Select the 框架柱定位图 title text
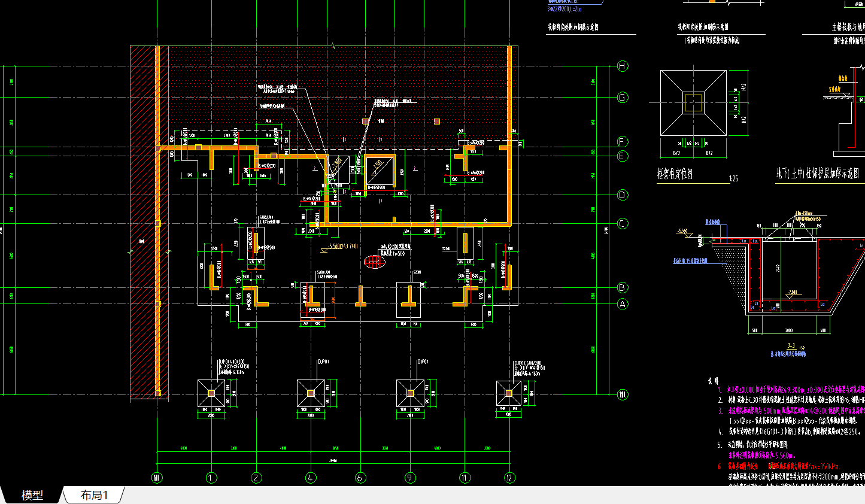Image resolution: width=865 pixels, height=504 pixels. point(675,174)
